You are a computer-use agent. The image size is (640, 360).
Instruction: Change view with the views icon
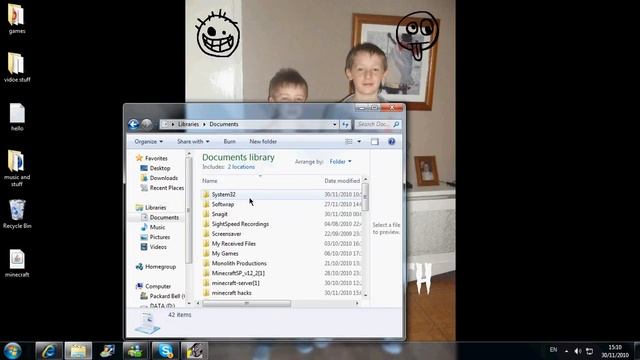349,142
